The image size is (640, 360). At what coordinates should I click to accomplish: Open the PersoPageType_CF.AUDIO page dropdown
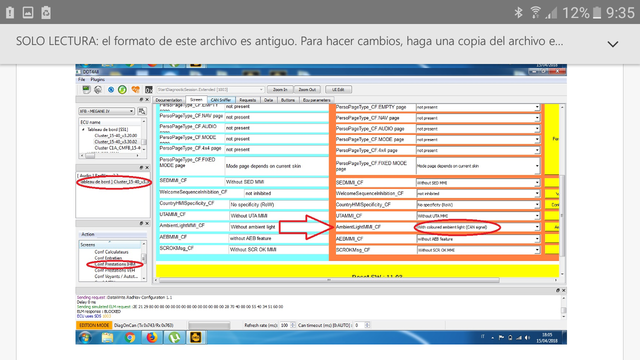478,129
